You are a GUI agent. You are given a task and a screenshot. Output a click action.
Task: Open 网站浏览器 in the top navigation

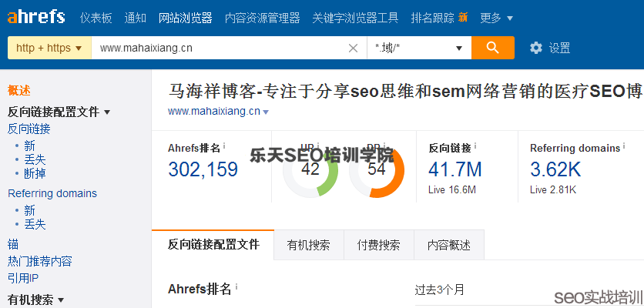click(x=186, y=17)
